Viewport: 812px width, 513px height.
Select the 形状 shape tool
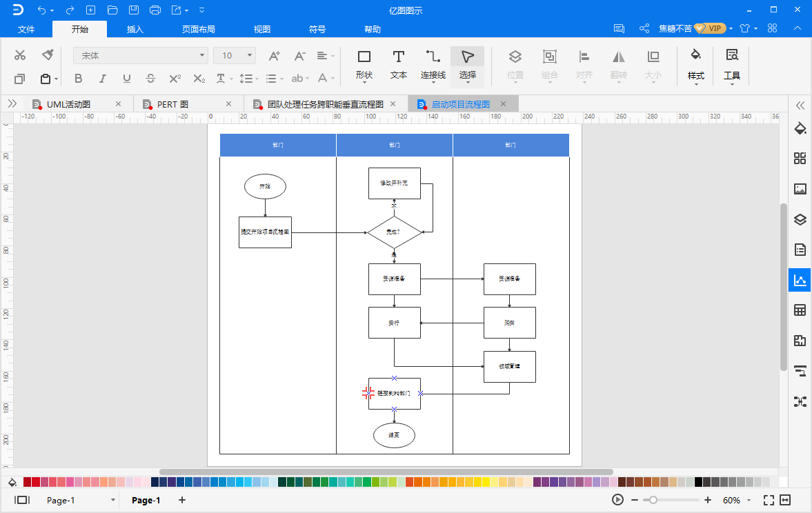point(364,66)
